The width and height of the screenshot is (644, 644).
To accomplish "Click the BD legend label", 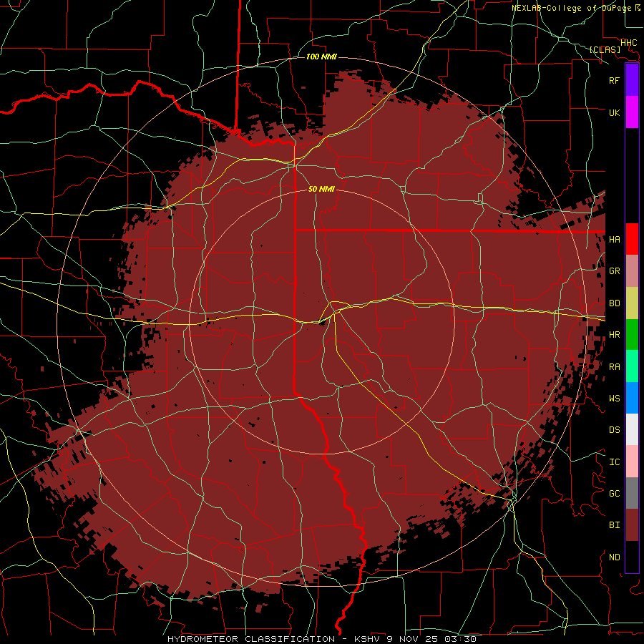I will (x=615, y=303).
